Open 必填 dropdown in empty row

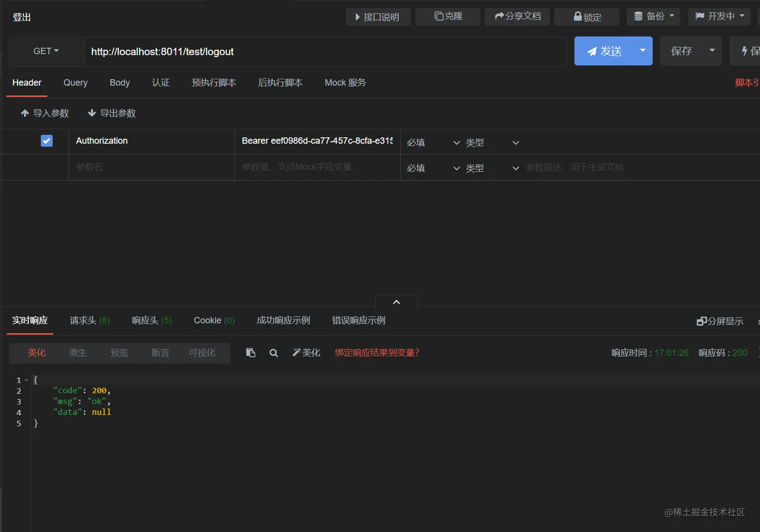tap(433, 168)
